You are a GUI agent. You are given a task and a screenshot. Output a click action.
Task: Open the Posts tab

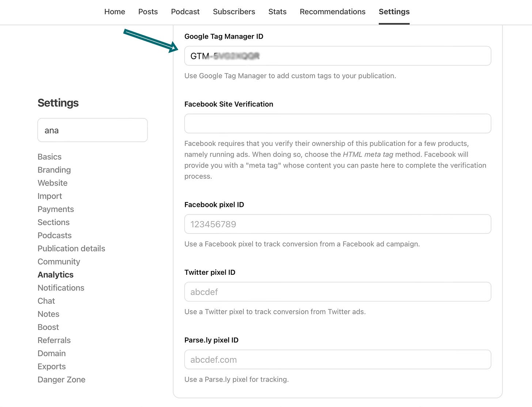click(x=148, y=12)
